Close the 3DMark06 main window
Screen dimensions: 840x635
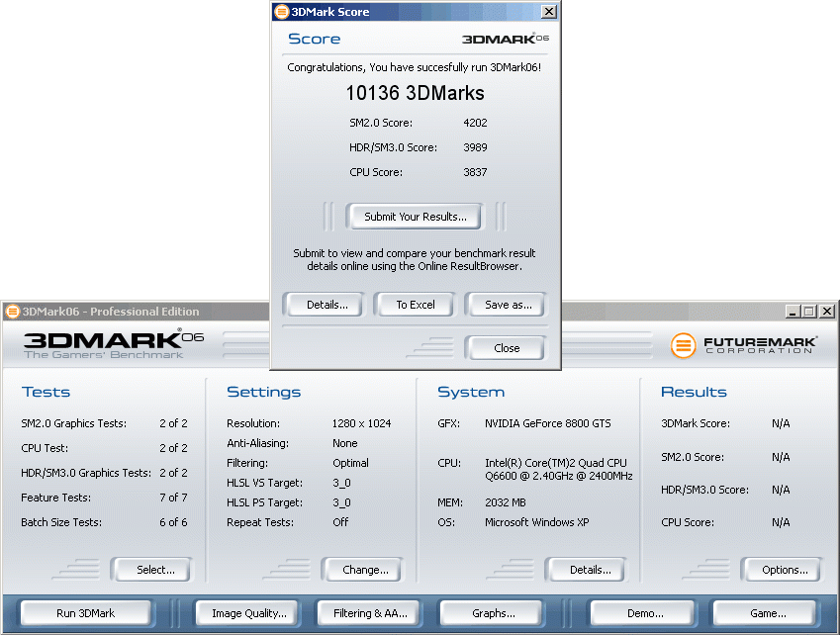pyautogui.click(x=827, y=312)
